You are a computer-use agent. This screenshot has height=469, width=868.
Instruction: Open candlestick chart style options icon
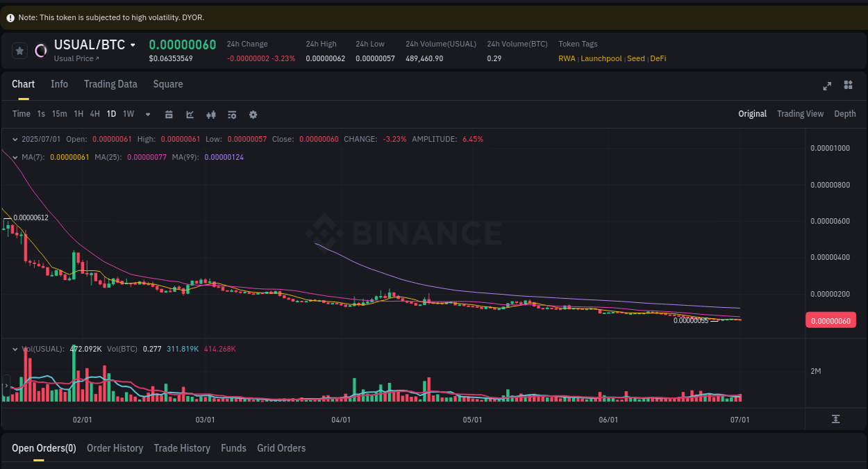(x=211, y=114)
